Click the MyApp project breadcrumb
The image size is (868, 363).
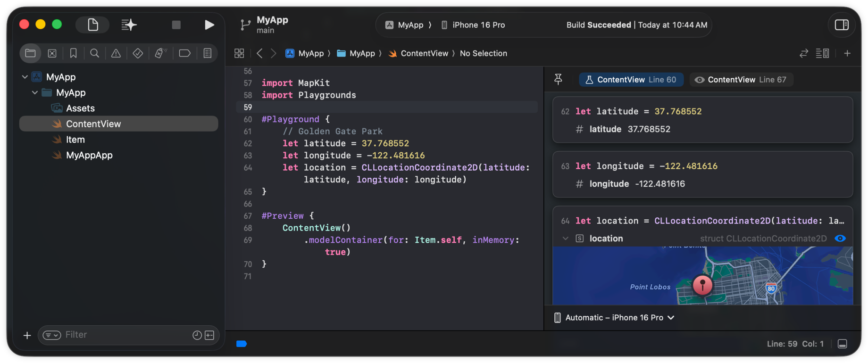point(305,53)
